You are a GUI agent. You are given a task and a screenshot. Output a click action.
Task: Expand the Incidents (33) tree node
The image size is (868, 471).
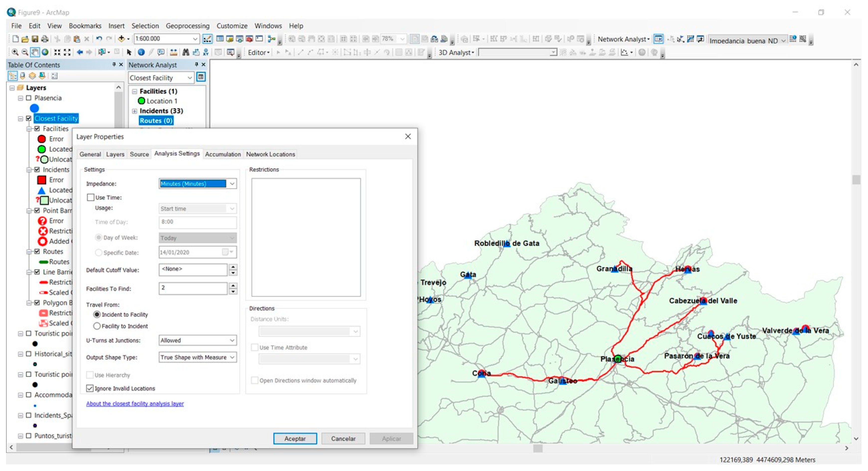click(134, 111)
